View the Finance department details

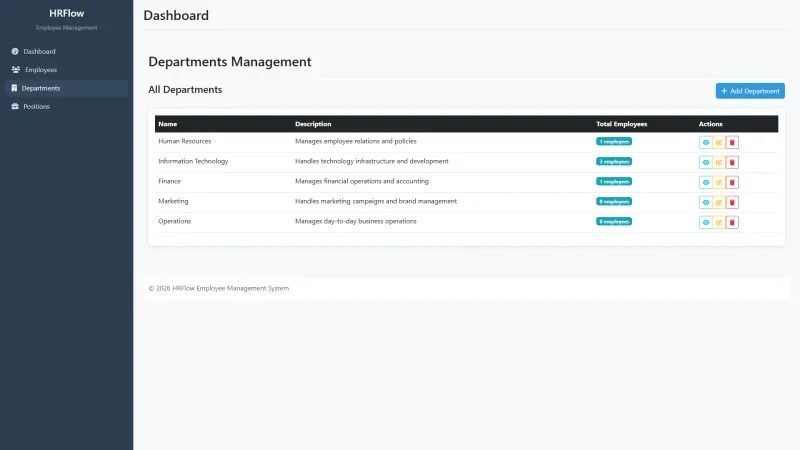click(706, 182)
